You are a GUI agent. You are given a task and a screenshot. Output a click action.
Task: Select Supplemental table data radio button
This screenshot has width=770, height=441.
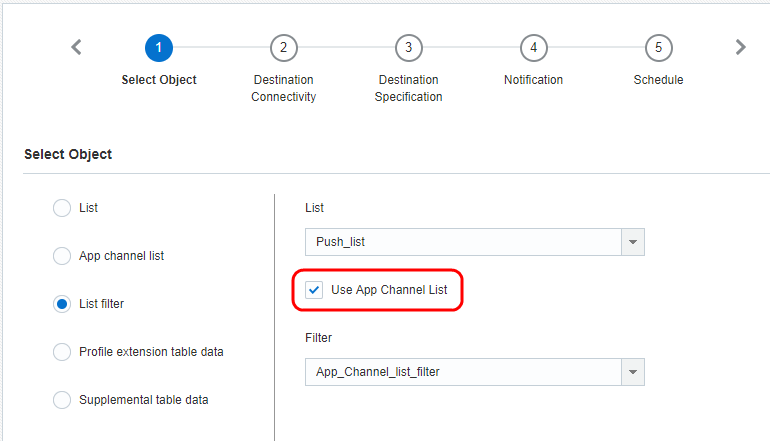61,400
